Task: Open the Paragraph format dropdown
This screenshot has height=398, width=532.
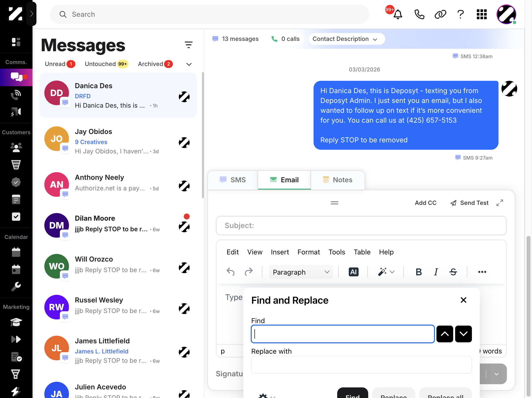Action: tap(301, 272)
